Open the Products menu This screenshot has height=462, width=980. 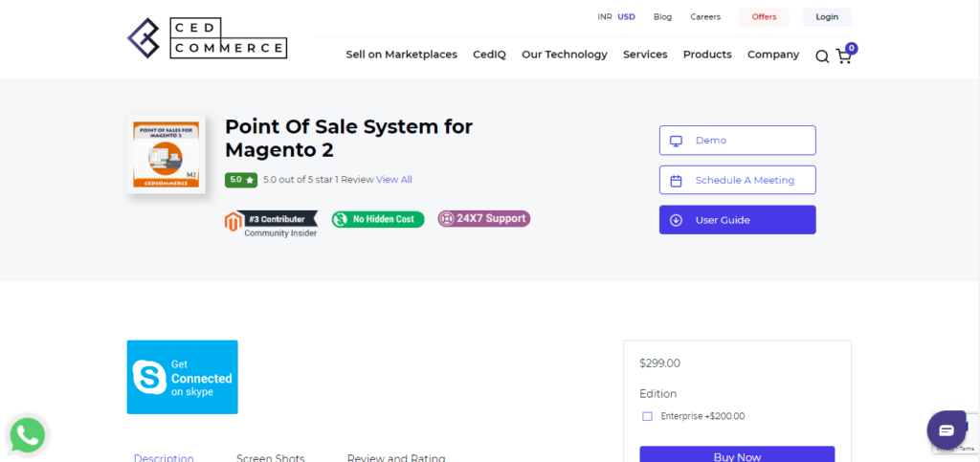coord(707,55)
